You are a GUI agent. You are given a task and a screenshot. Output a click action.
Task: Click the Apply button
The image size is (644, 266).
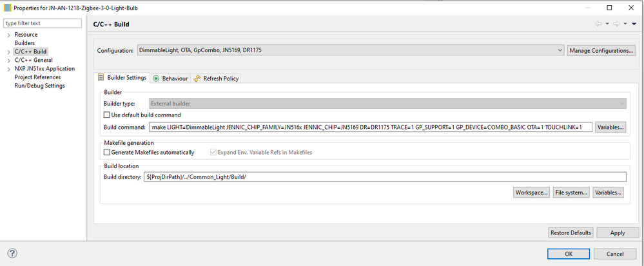click(617, 233)
